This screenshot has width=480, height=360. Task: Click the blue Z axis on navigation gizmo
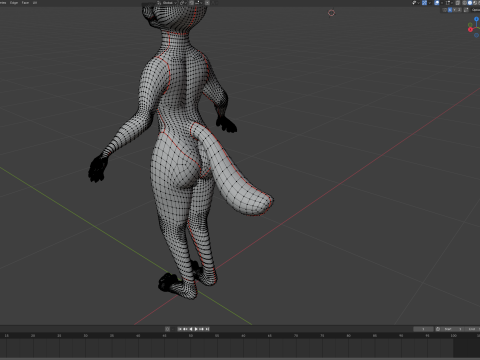coord(477,19)
